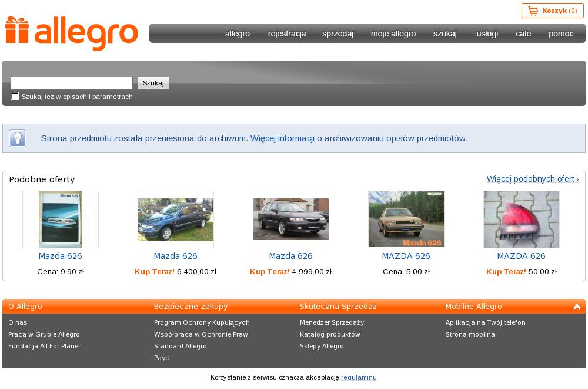The height and width of the screenshot is (389, 588).
Task: Open Aplikacja na Twój telefon link
Action: (x=485, y=322)
